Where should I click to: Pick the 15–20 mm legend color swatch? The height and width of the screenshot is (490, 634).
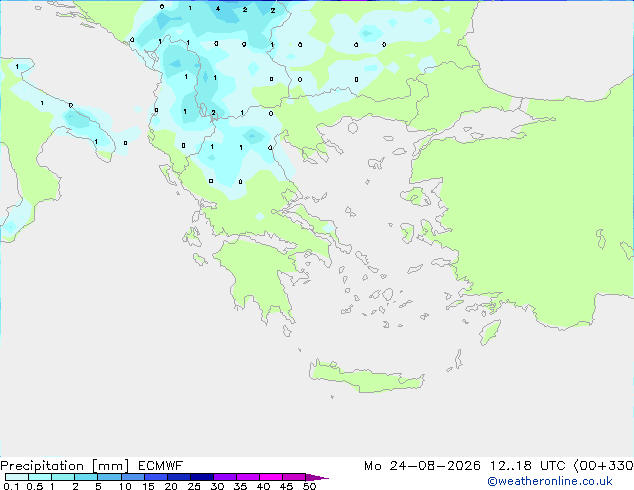(155, 477)
